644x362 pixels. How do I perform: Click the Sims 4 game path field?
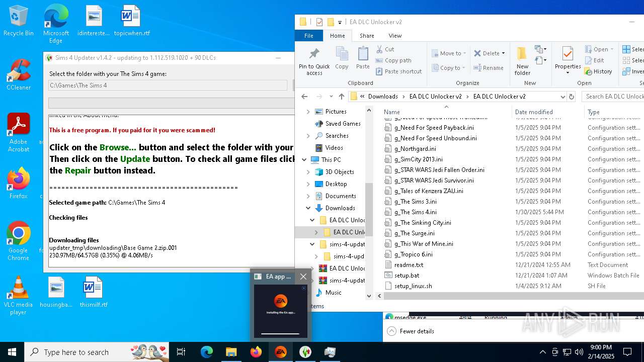(x=168, y=85)
